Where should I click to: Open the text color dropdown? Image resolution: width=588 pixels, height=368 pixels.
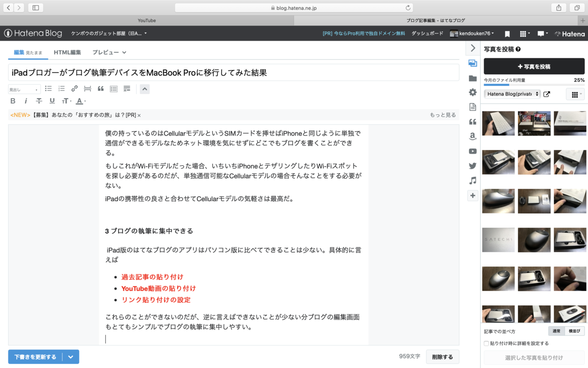pos(81,101)
